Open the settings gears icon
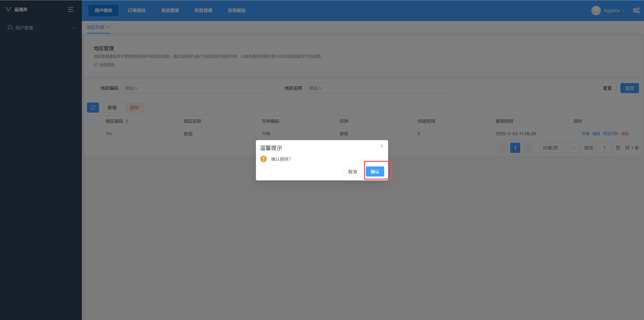644x320 pixels. click(x=636, y=11)
